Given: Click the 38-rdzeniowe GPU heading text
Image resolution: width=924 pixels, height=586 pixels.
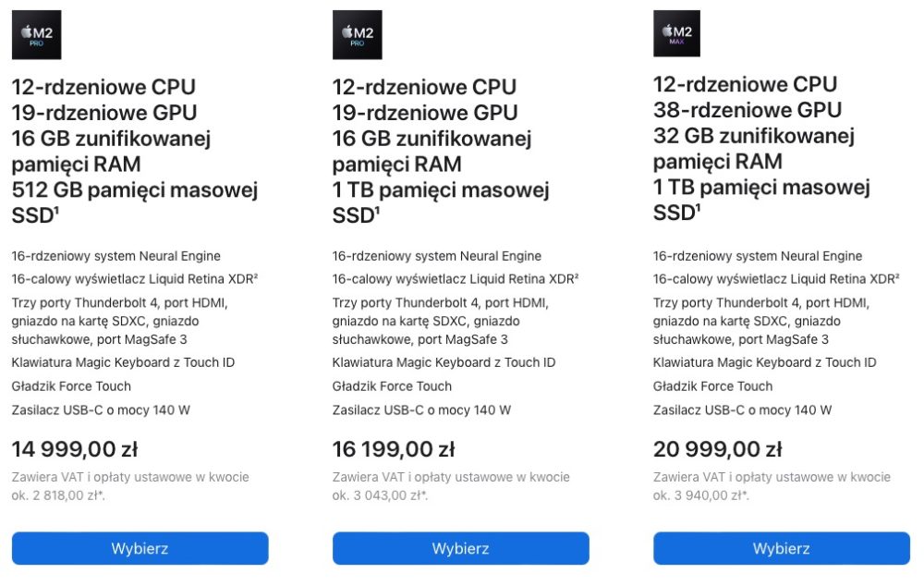Looking at the screenshot, I should [x=748, y=110].
